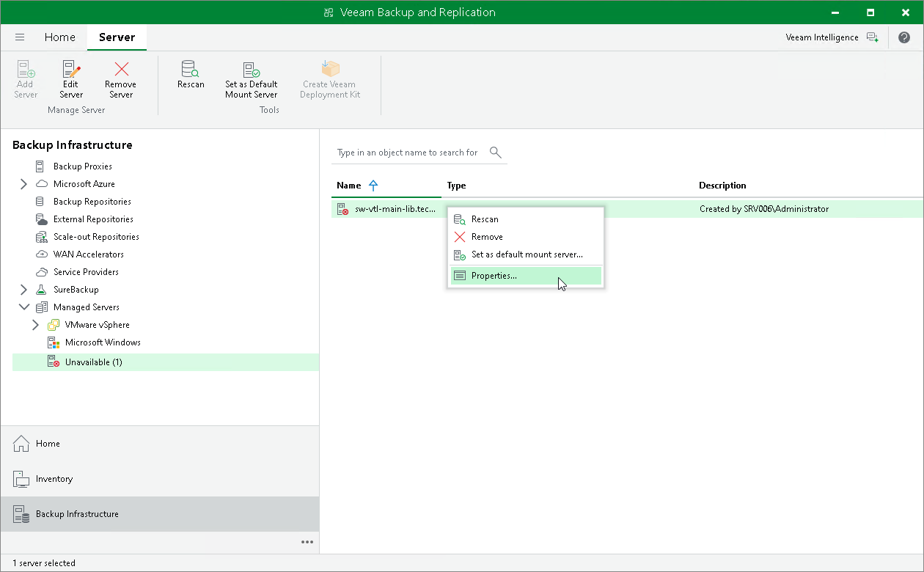Viewport: 924px width, 572px height.
Task: Expand the Microsoft Azure node chevron
Action: pos(23,184)
